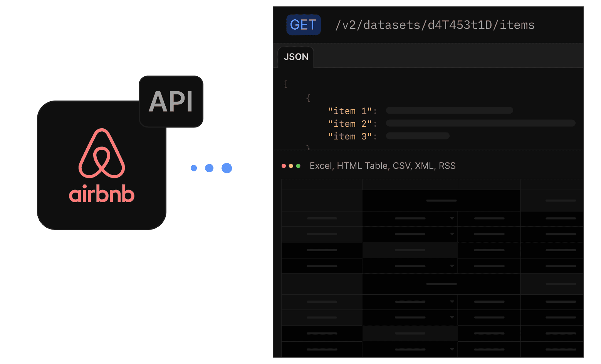
Task: Click the "item 2" JSON key
Action: tap(350, 124)
